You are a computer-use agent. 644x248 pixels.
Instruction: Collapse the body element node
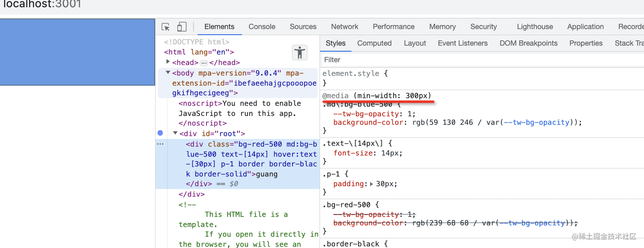pos(168,72)
